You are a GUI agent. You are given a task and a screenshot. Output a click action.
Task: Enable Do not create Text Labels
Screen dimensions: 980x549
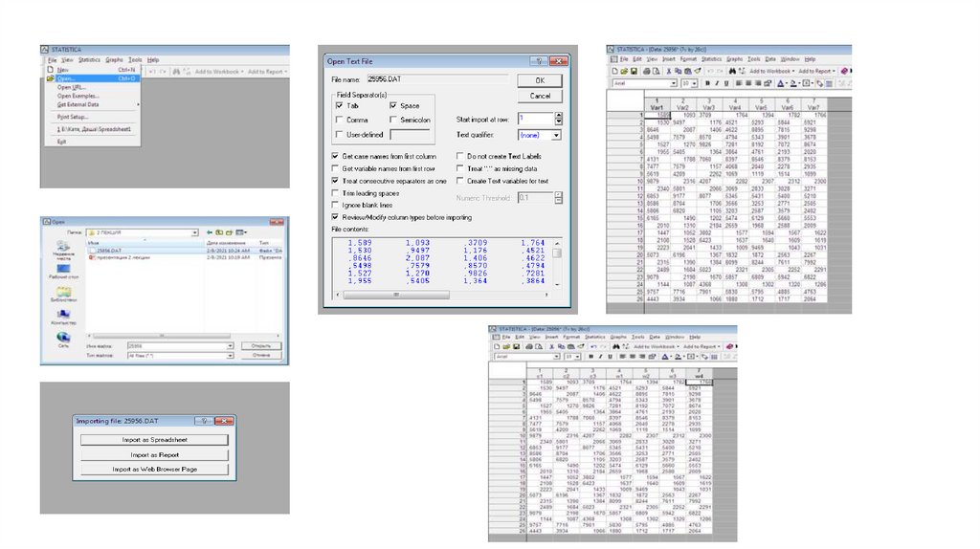[x=460, y=156]
